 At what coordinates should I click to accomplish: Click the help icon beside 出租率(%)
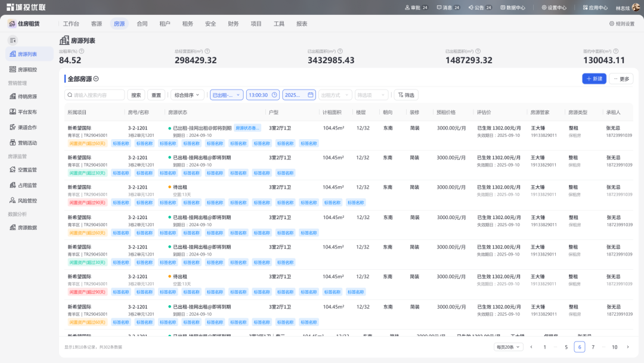point(80,51)
